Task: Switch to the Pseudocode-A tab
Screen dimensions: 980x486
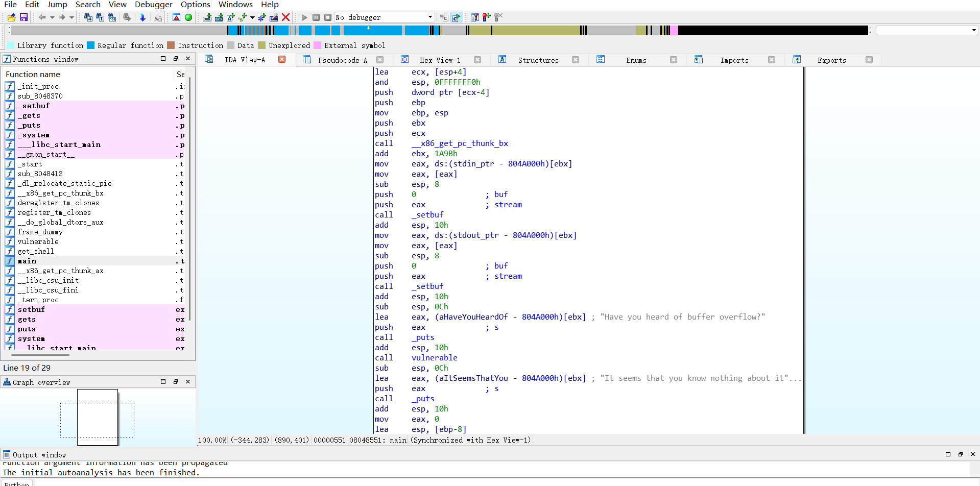Action: (343, 60)
